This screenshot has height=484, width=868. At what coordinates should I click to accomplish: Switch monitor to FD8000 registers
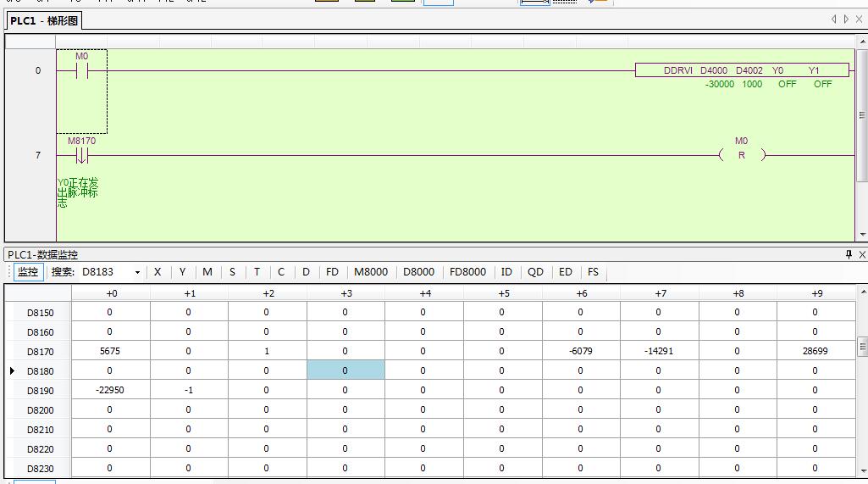[x=467, y=272]
